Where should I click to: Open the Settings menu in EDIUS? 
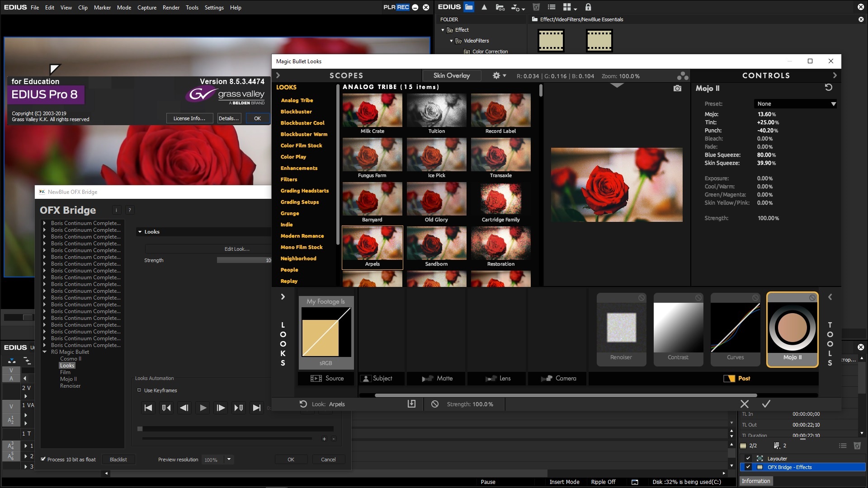(214, 7)
